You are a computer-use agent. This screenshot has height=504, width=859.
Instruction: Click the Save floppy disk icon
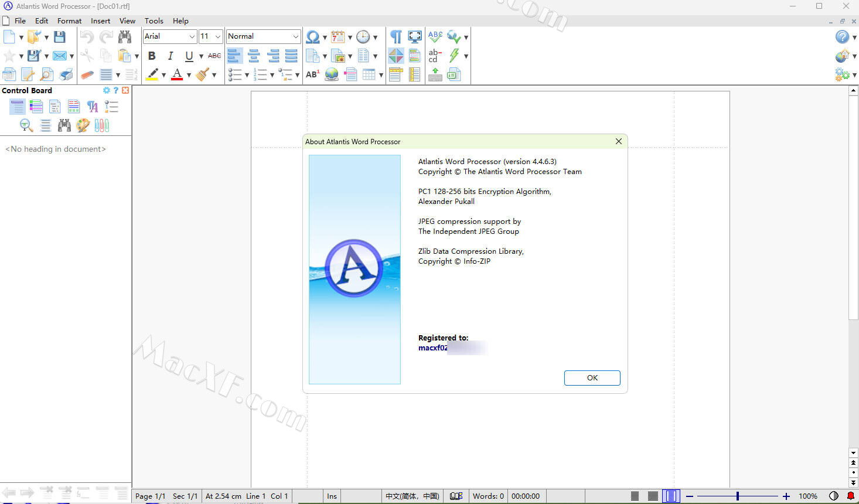[x=59, y=37]
